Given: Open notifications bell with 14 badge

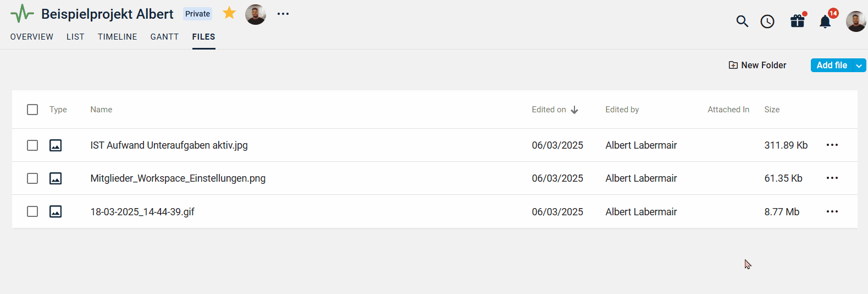Looking at the screenshot, I should pos(825,21).
